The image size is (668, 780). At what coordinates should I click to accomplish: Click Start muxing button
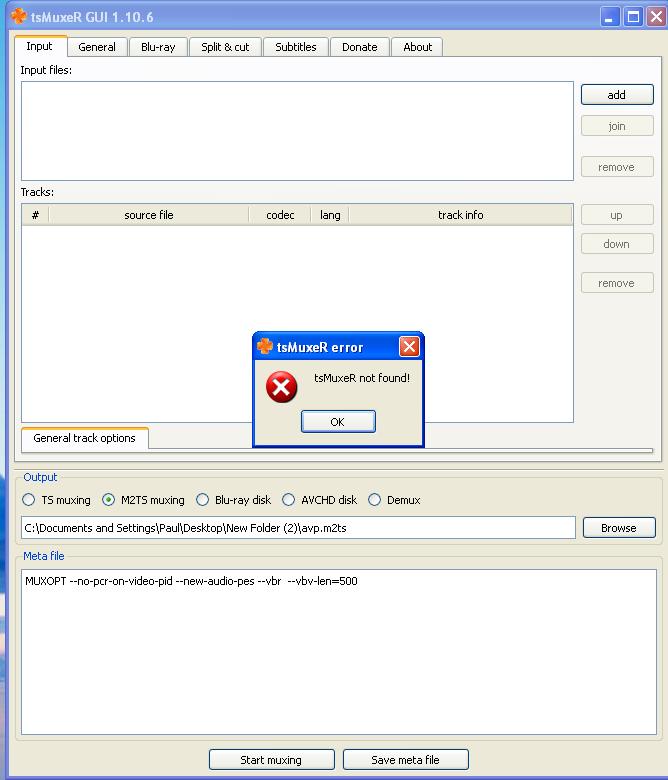(272, 760)
